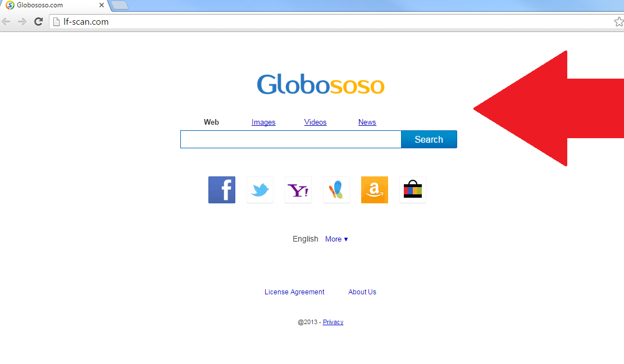Open the Privacy link

click(333, 322)
